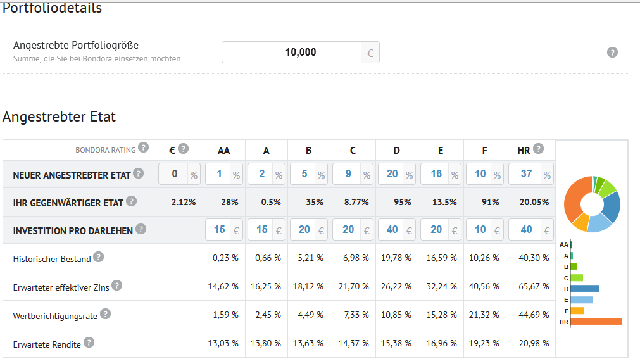Click help icon beside Angestrebte Portfoliogröße

[612, 53]
